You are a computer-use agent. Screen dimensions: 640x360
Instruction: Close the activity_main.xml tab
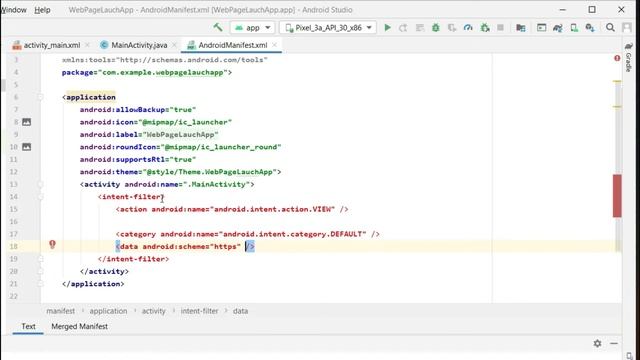point(87,45)
